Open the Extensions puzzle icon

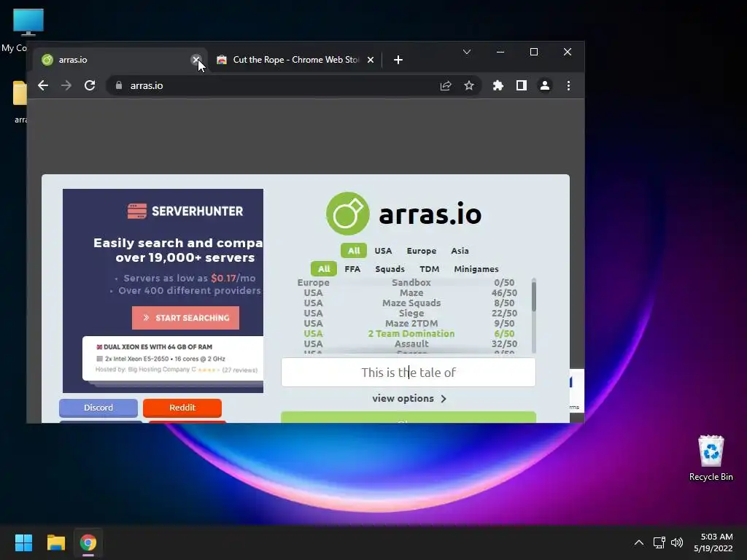pyautogui.click(x=498, y=86)
